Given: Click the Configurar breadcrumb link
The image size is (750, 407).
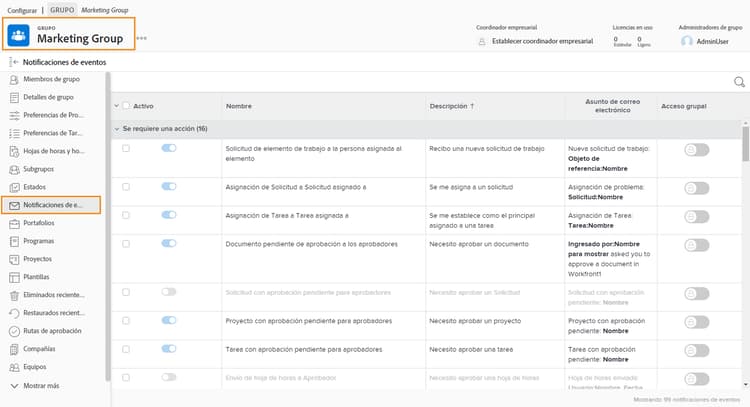Looking at the screenshot, I should pos(22,10).
